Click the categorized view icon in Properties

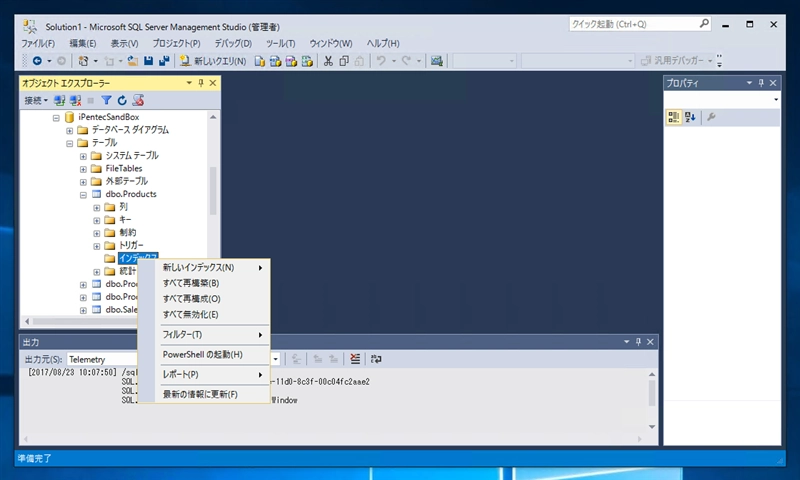click(x=674, y=117)
